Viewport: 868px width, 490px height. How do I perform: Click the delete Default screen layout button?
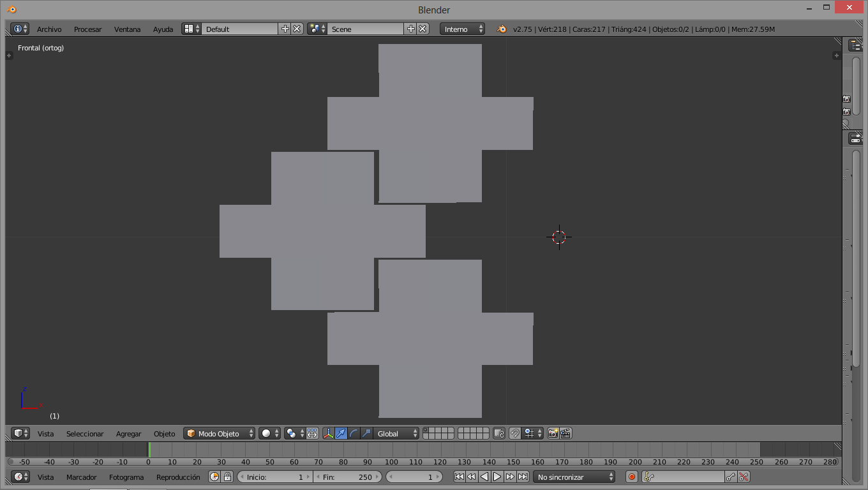[297, 29]
